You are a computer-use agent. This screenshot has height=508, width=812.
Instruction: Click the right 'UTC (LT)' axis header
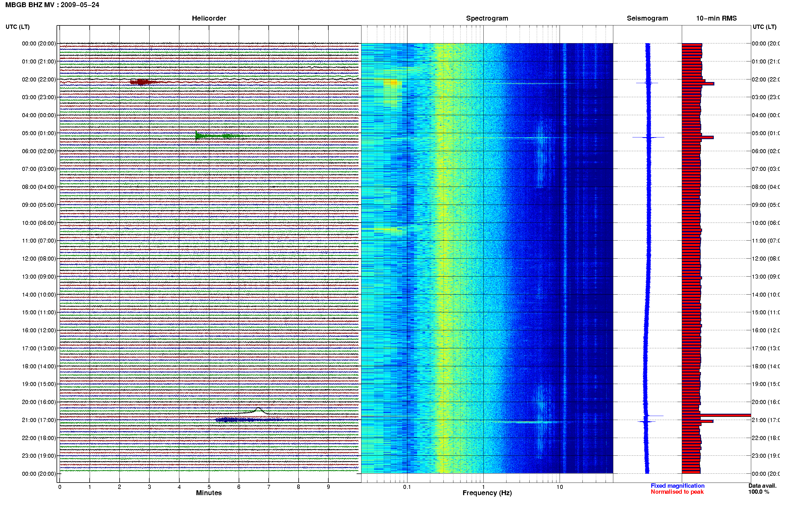764,27
